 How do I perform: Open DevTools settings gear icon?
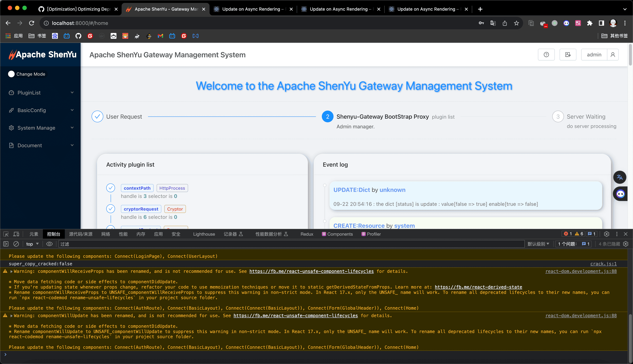607,234
